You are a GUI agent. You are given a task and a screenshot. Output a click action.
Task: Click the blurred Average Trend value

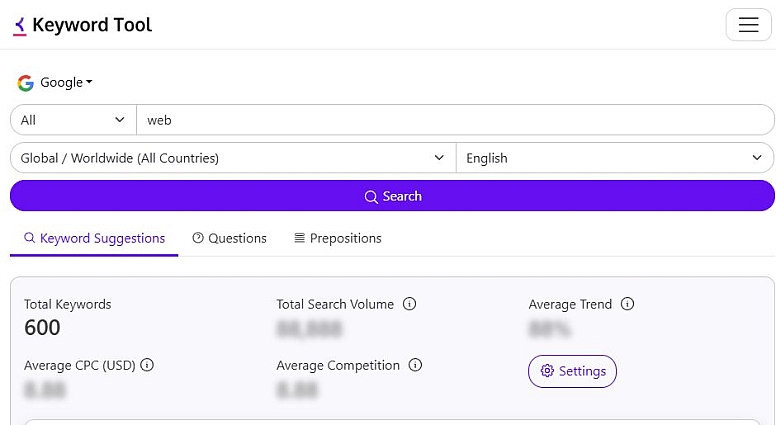click(x=550, y=329)
